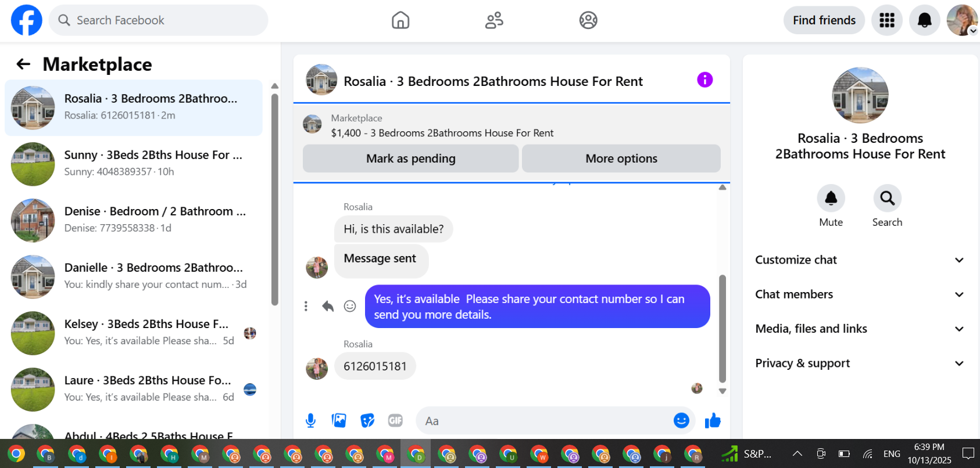Open Sunny 3Beds 2Bths conversation
The image size is (980, 468).
(x=134, y=164)
